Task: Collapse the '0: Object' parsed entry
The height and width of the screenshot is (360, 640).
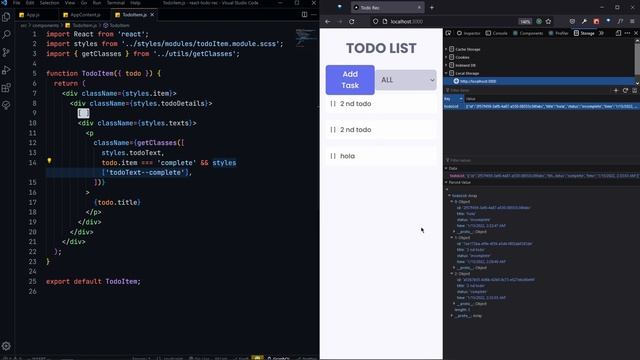Action: 452,202
